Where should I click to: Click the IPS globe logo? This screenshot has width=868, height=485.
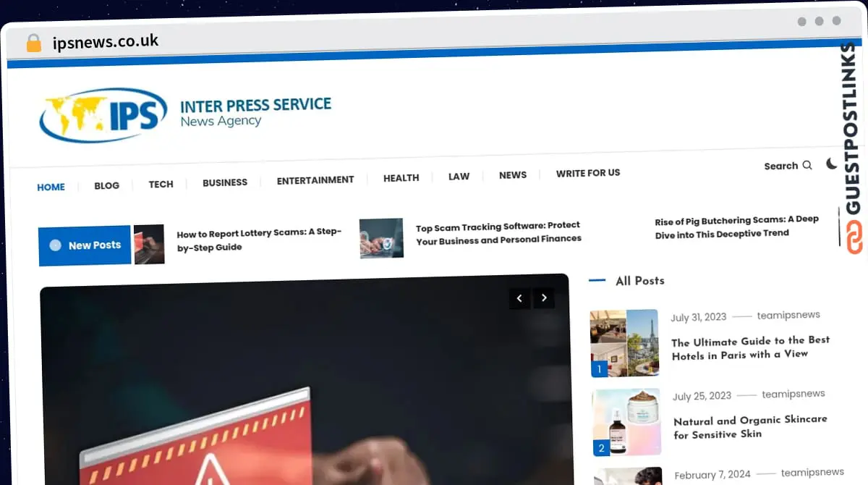(103, 116)
